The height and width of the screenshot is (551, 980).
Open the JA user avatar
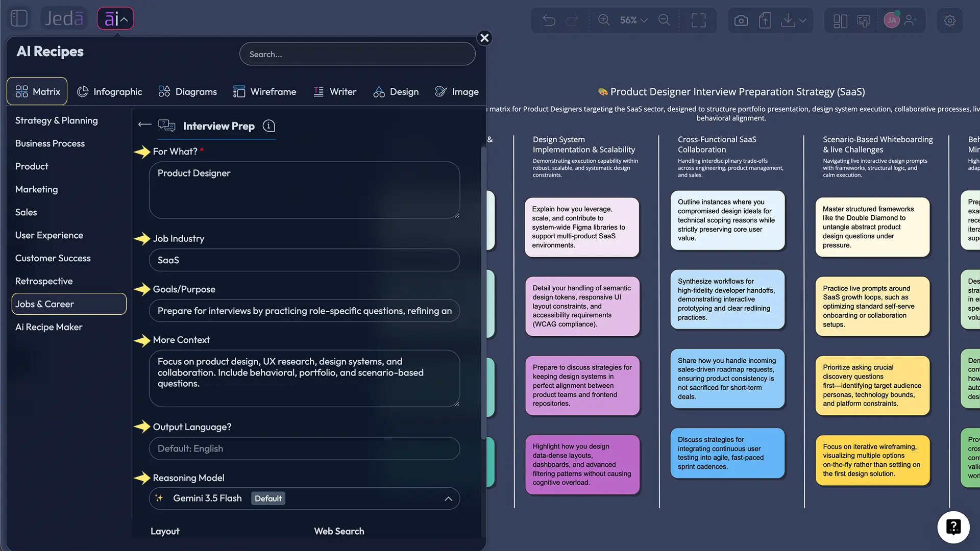(x=892, y=20)
